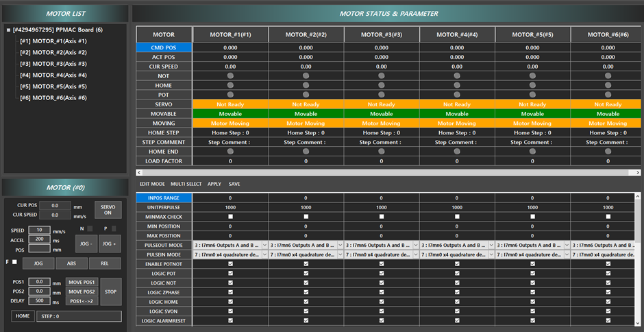This screenshot has width=644, height=332.
Task: Click the NOT indicator for MOTOR_#1
Action: pyautogui.click(x=230, y=75)
